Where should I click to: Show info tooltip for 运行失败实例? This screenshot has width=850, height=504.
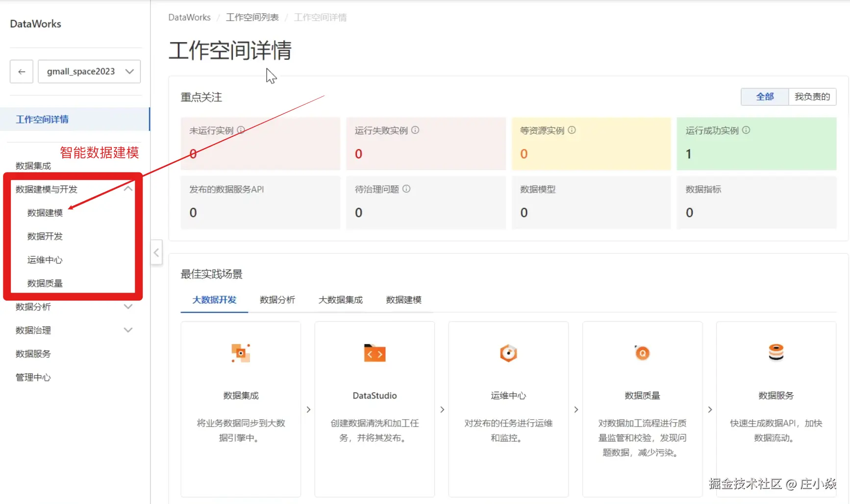[x=415, y=130]
